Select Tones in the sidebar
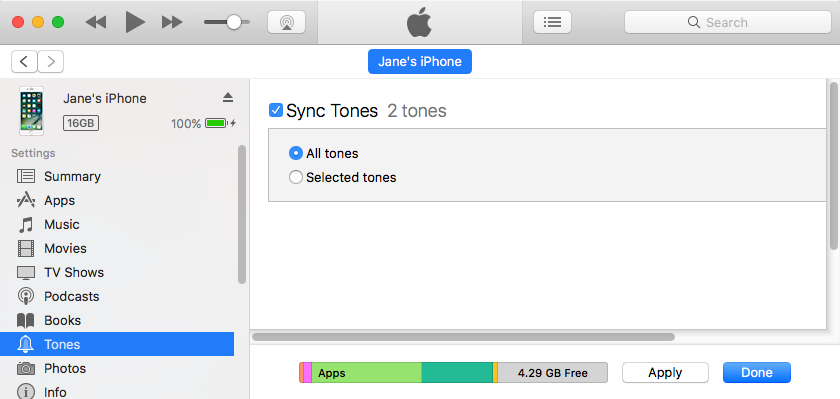Image resolution: width=840 pixels, height=399 pixels. (117, 344)
